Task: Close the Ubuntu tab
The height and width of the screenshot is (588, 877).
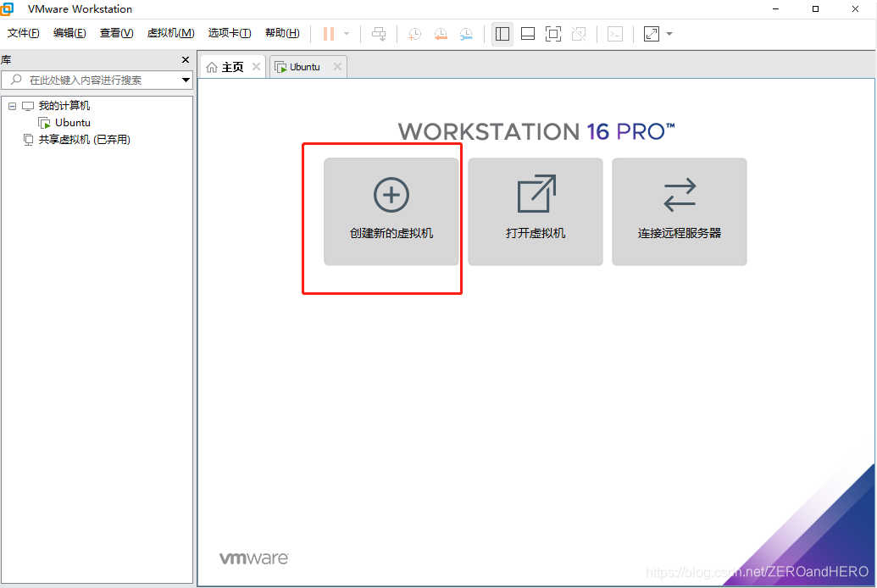Action: click(x=337, y=67)
